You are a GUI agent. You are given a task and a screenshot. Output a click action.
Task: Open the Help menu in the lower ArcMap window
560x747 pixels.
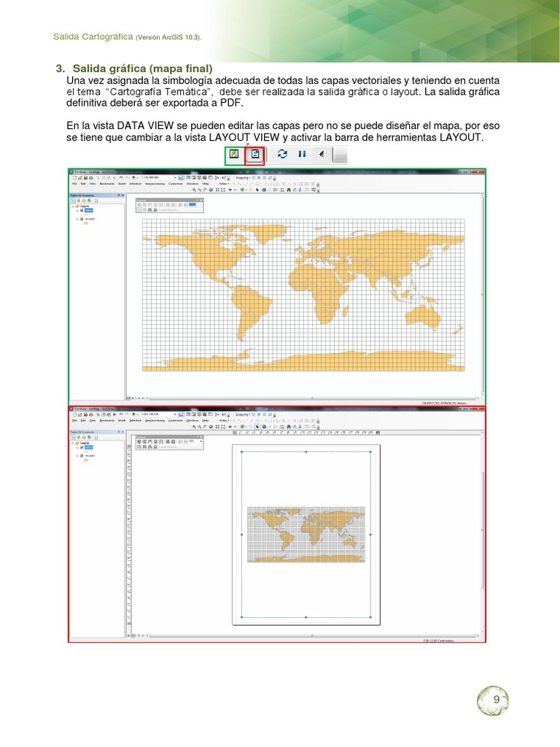[x=205, y=421]
